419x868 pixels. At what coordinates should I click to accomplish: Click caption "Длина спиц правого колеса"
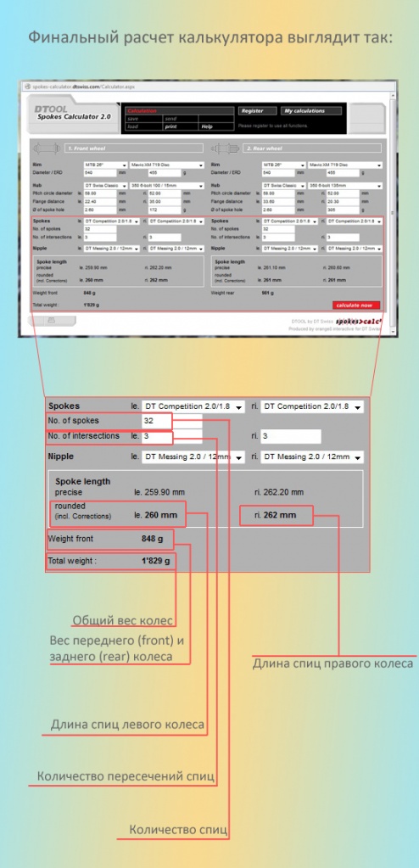332,663
